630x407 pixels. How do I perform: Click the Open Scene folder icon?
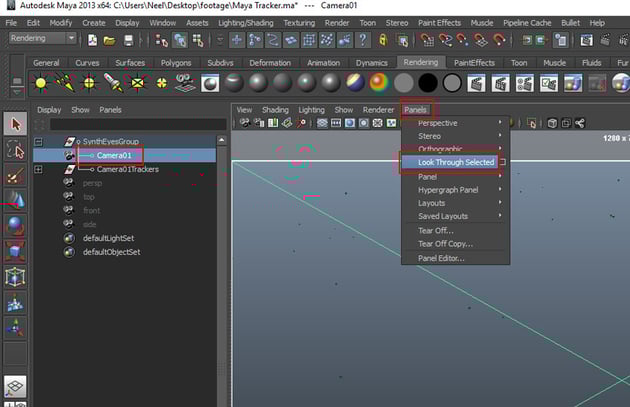point(109,40)
